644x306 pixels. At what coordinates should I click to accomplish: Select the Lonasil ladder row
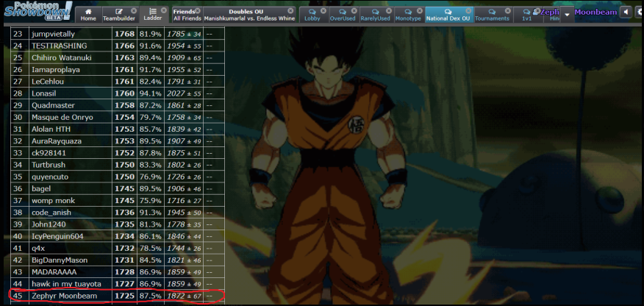click(118, 93)
